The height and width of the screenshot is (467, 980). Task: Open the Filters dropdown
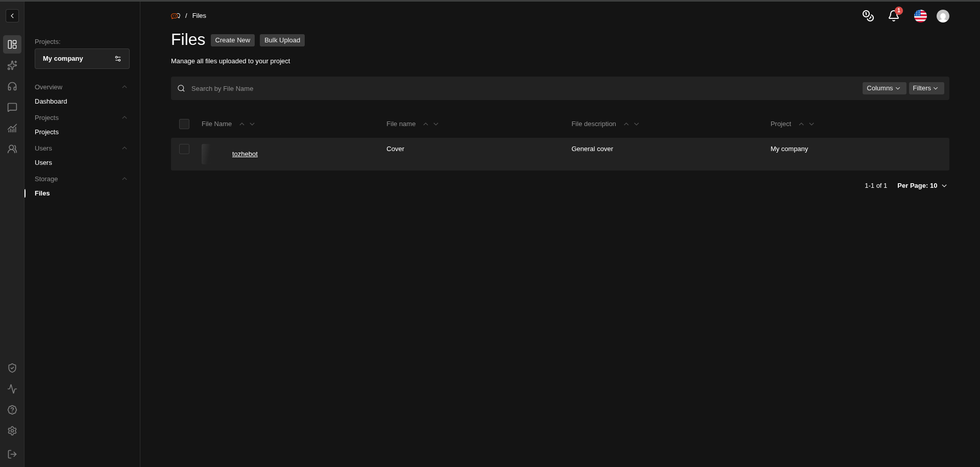pos(926,88)
